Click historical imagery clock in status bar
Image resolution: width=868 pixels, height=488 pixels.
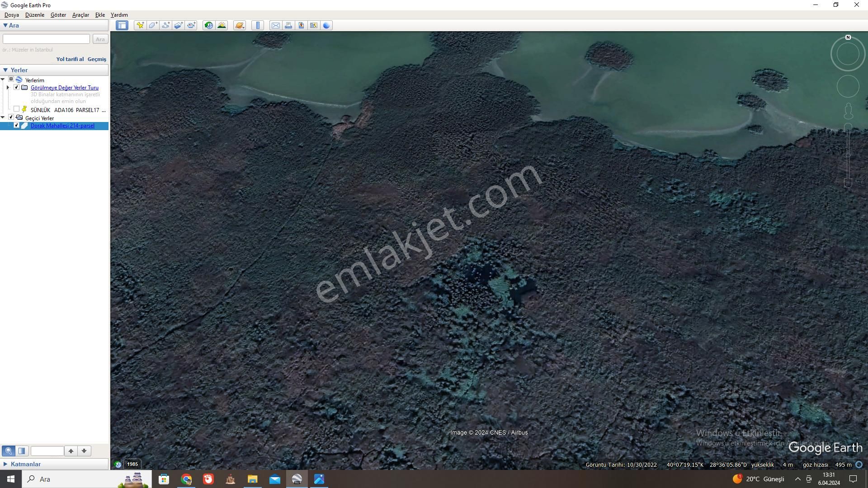tap(118, 464)
